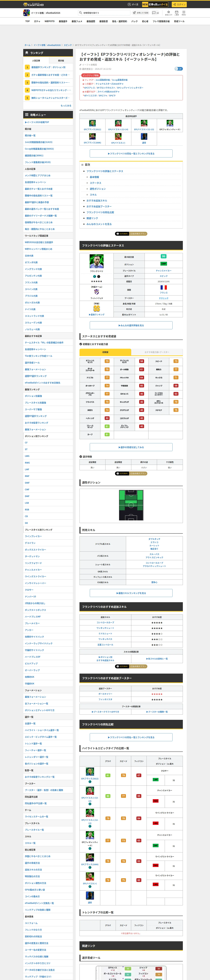Screen dimensions: 210x980
Task: Jump to みんなのコメントを見る in contents
Action: (99, 224)
